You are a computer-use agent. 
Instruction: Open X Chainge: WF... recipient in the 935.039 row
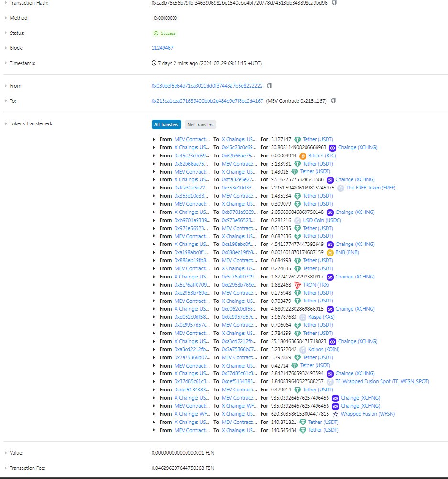(240, 406)
